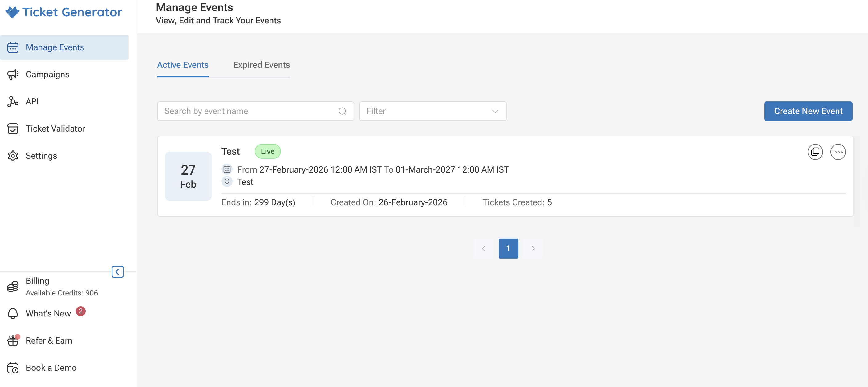This screenshot has width=868, height=387.
Task: Collapse the sidebar with chevron button
Action: 118,272
